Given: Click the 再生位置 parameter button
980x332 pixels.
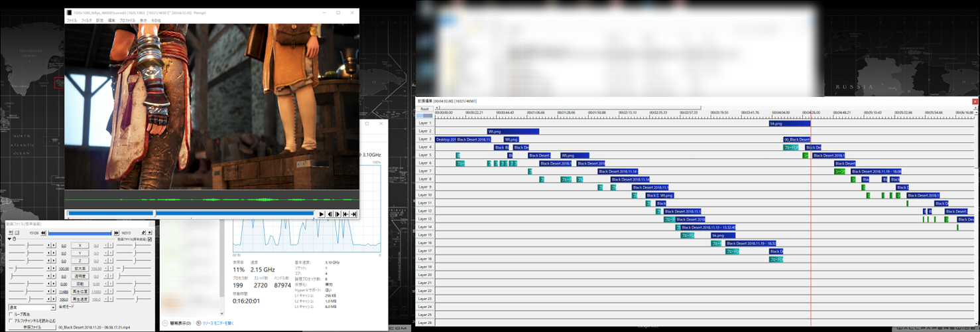Looking at the screenshot, I should [80, 291].
